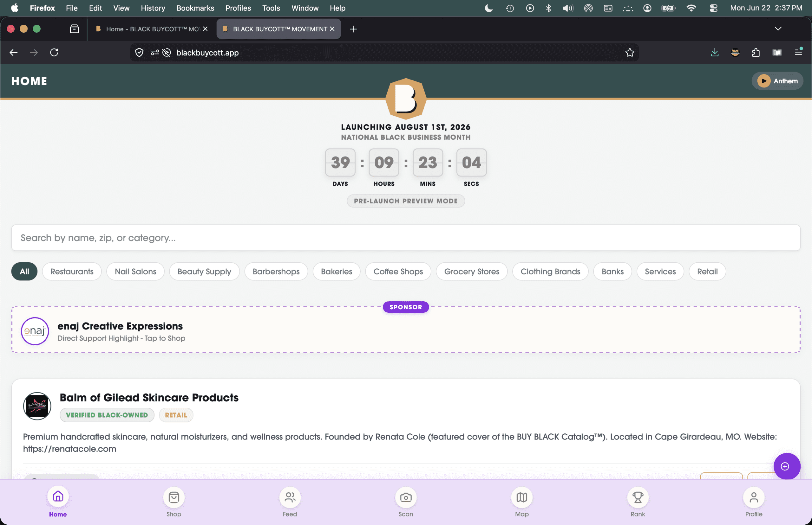Open the Feed icon in bottom bar
The image size is (812, 525).
(x=290, y=498)
